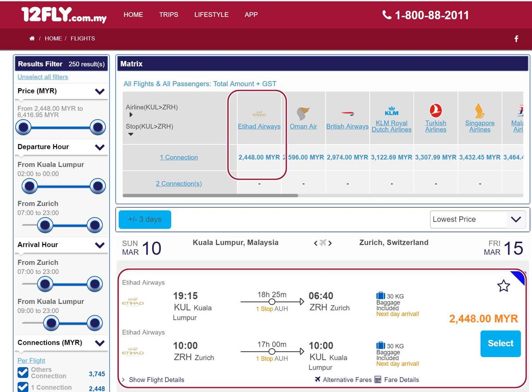
Task: Click the Etihad logo on the 10:00 ZRH flight
Action: tap(133, 353)
